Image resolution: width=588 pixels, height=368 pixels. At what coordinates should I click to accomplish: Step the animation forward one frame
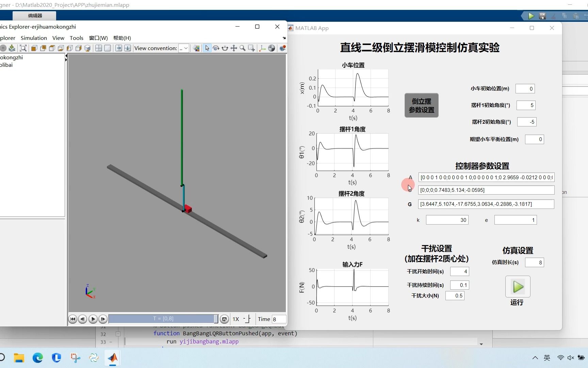pyautogui.click(x=103, y=319)
